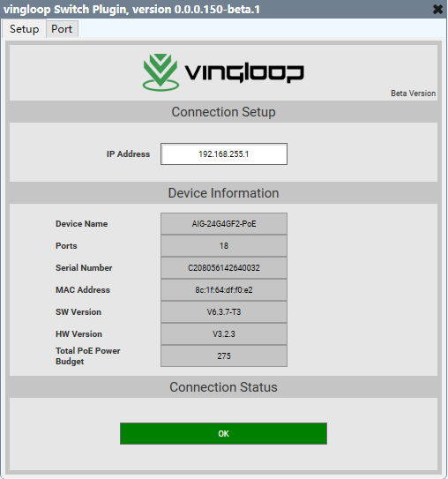The width and height of the screenshot is (448, 479).
Task: Click the Total PoE Power Budget label
Action: (x=87, y=356)
